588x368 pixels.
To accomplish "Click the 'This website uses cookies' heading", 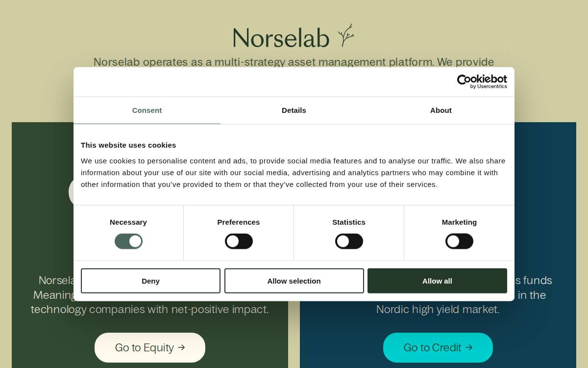I will point(128,145).
